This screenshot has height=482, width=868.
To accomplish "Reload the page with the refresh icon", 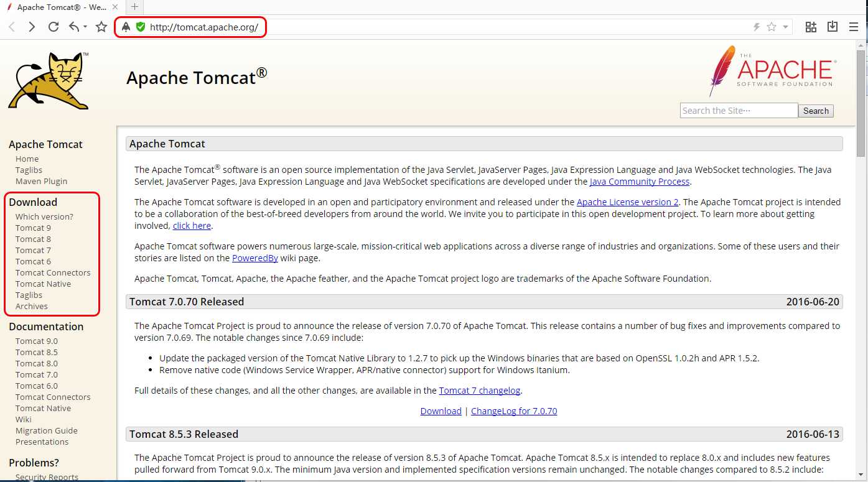I will tap(54, 27).
